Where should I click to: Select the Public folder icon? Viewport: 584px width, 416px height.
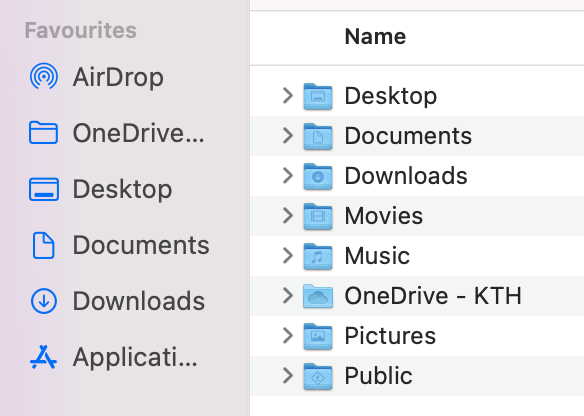pos(318,376)
